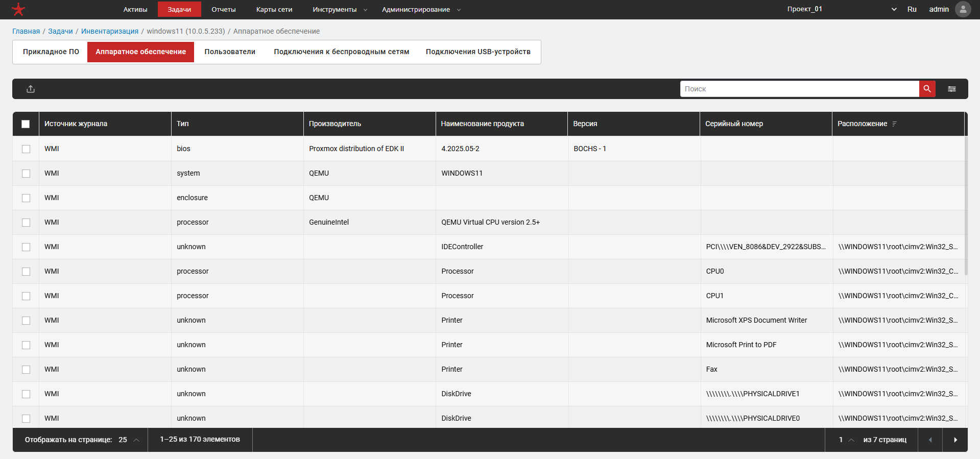Check the enclosure row checkbox

tap(26, 198)
